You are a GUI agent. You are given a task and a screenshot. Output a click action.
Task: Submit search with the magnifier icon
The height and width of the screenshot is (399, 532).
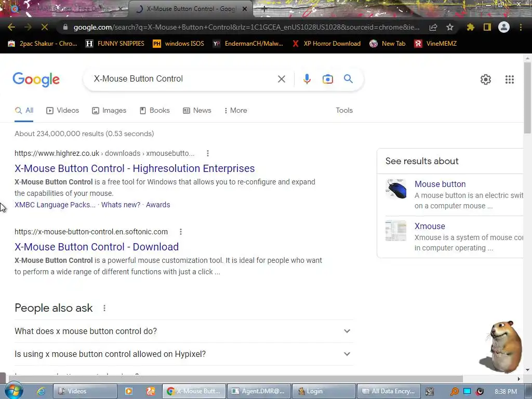point(348,79)
